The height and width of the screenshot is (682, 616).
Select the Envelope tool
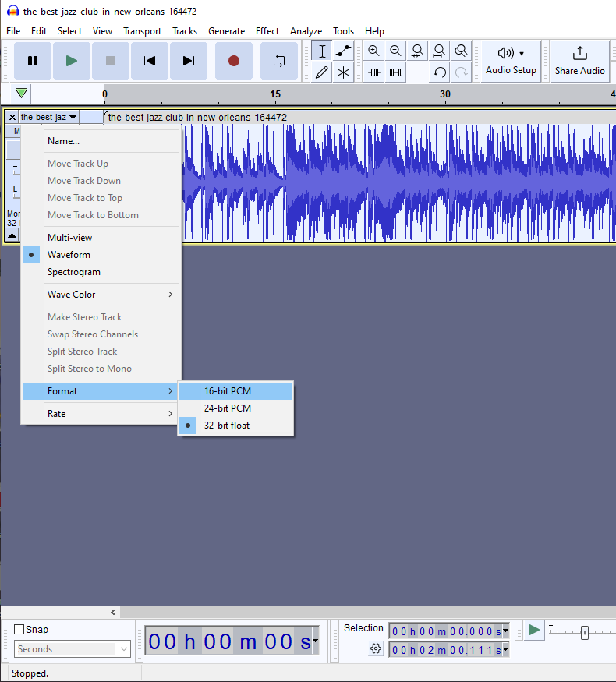point(343,51)
